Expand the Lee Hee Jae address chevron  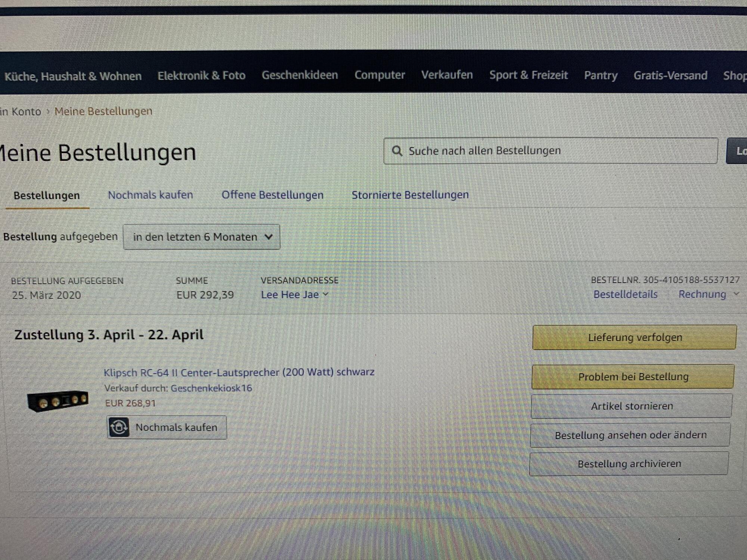(x=326, y=295)
